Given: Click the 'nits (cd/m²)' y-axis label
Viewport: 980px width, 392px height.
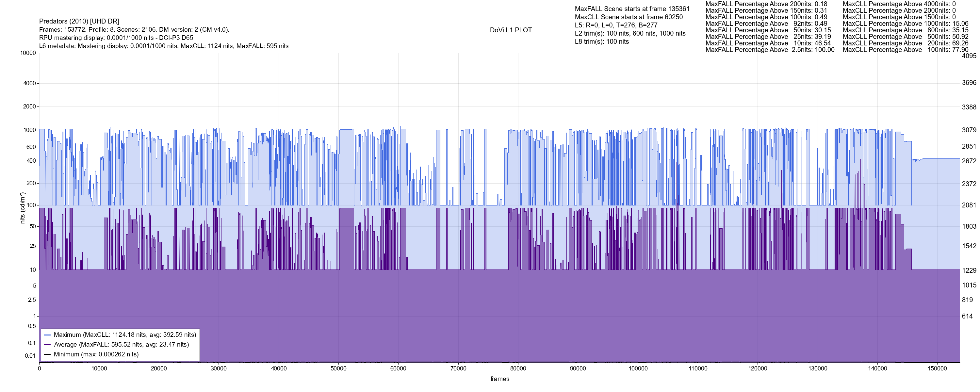Looking at the screenshot, I should 23,208.
